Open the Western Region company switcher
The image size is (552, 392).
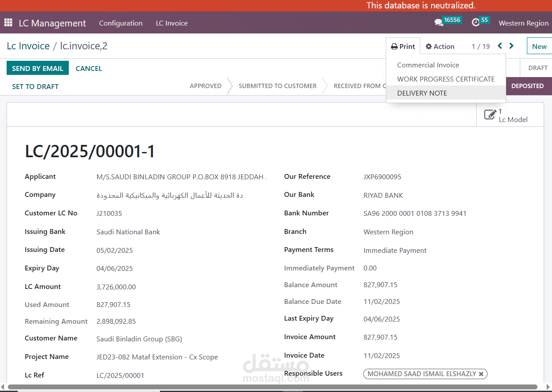(x=523, y=23)
